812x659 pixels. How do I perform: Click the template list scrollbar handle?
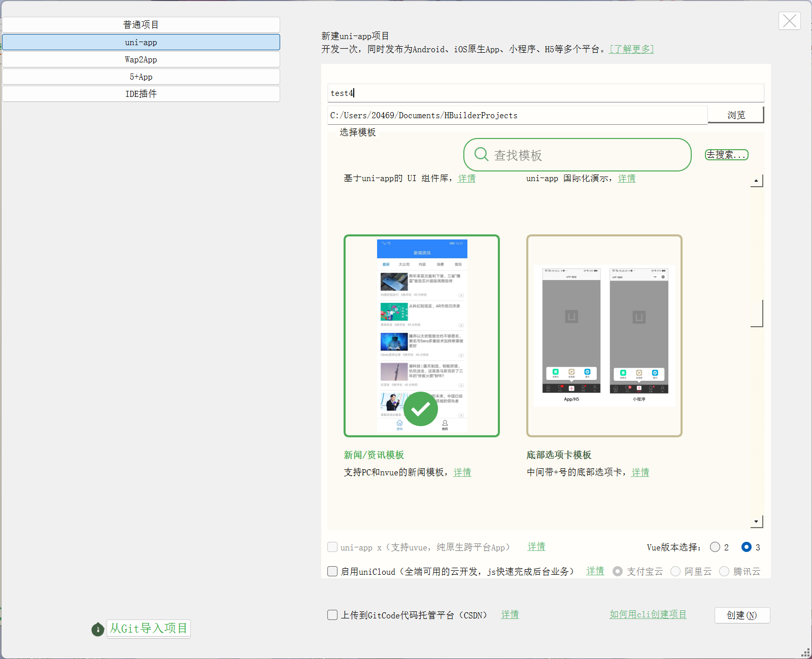pyautogui.click(x=757, y=313)
